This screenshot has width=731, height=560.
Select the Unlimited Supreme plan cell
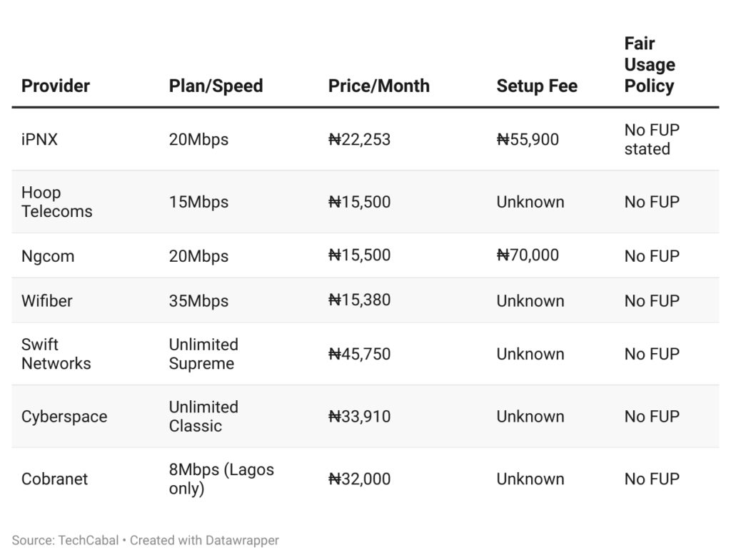(x=203, y=354)
